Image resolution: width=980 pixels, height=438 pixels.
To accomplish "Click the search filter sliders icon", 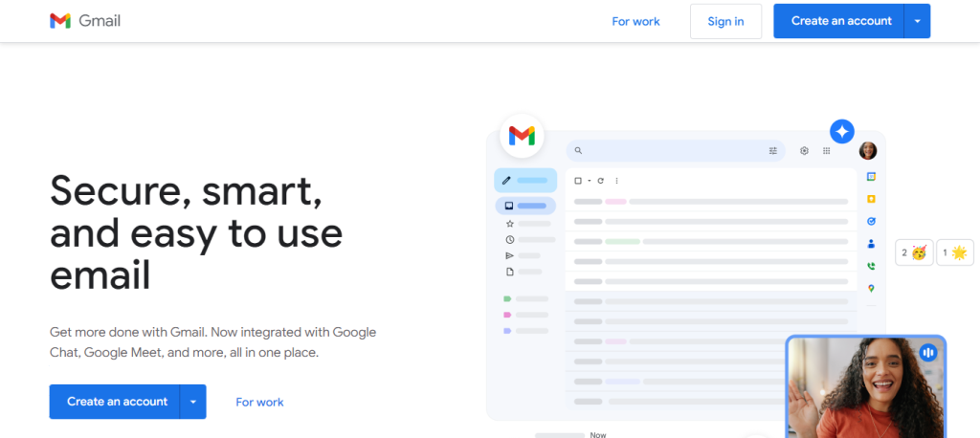I will 773,150.
